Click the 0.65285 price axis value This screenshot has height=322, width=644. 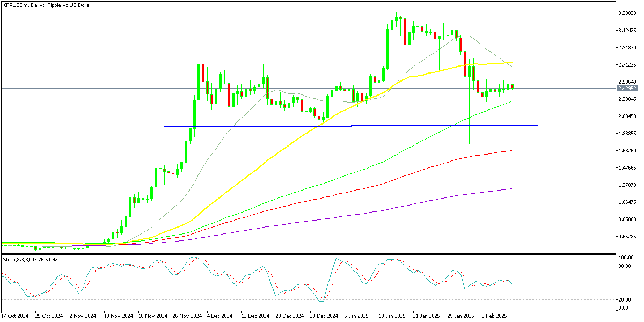coord(627,236)
